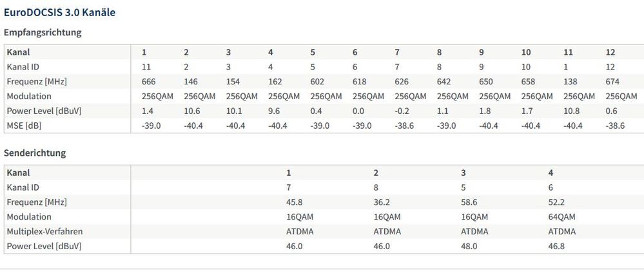
Task: Select the 666 MHz frequency cell
Action: click(x=149, y=81)
